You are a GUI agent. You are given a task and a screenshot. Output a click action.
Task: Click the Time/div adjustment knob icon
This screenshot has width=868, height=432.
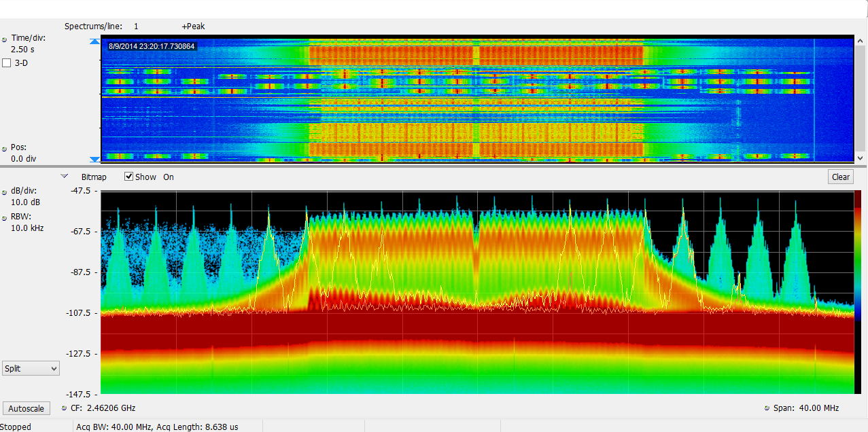tap(5, 38)
